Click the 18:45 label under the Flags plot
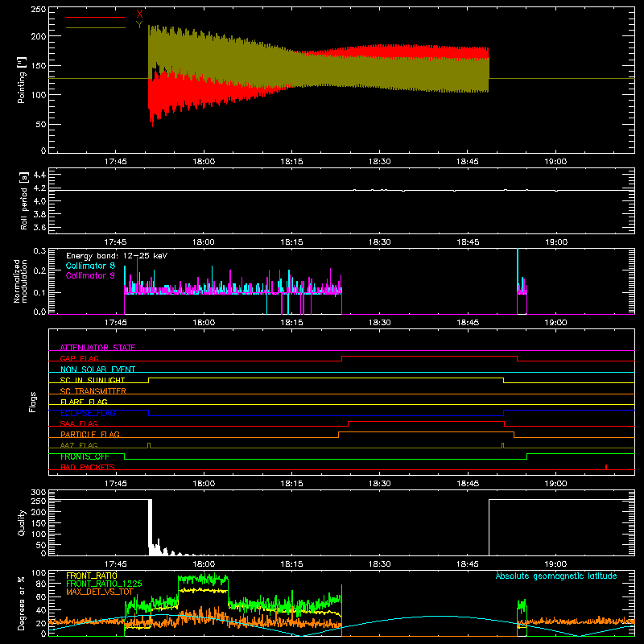This screenshot has height=644, width=644. (x=468, y=484)
